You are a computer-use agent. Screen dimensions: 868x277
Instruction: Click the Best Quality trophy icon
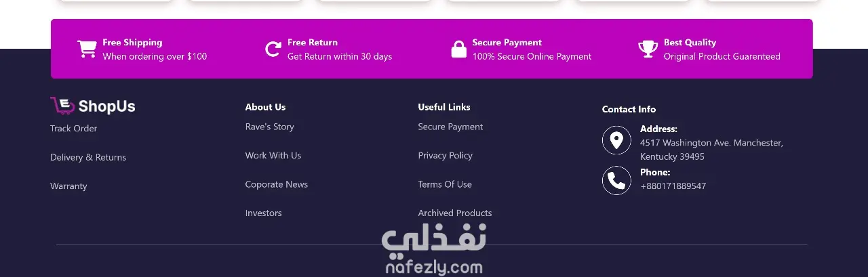(x=648, y=49)
